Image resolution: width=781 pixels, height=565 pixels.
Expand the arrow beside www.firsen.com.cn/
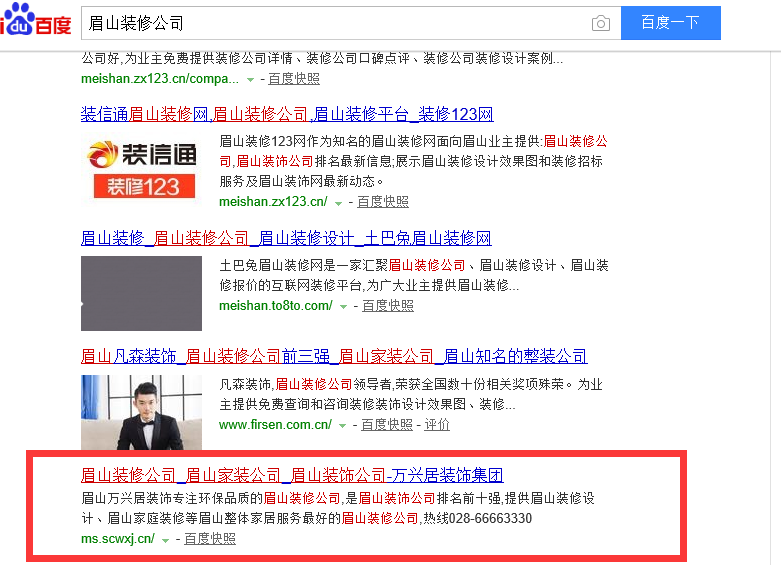coord(343,426)
